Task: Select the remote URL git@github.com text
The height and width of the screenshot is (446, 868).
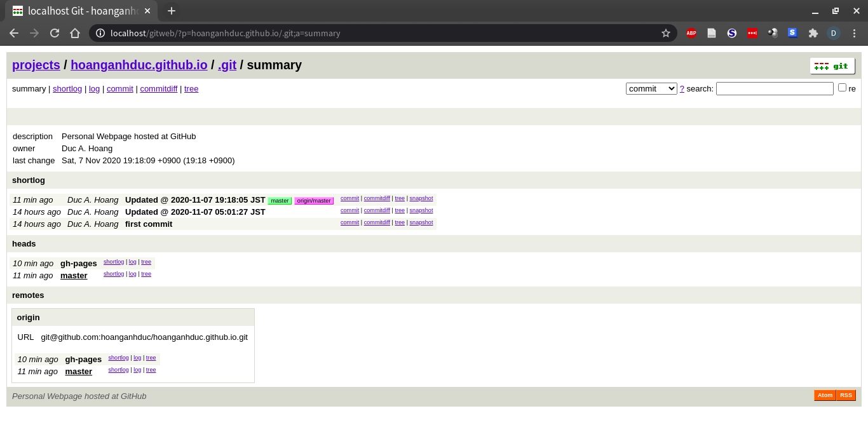Action: pyautogui.click(x=144, y=337)
